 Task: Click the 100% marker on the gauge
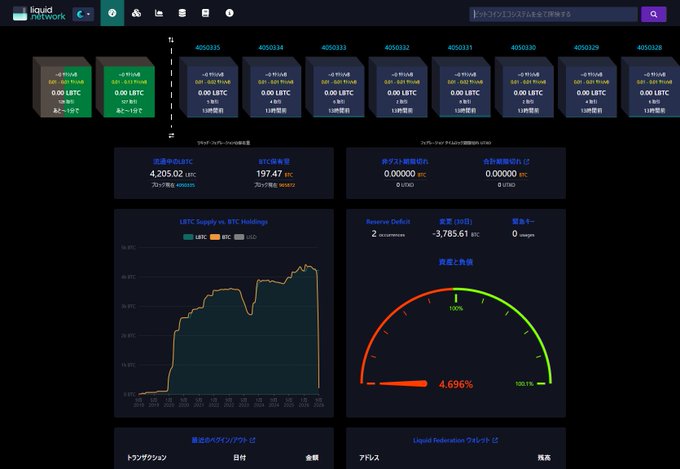456,308
